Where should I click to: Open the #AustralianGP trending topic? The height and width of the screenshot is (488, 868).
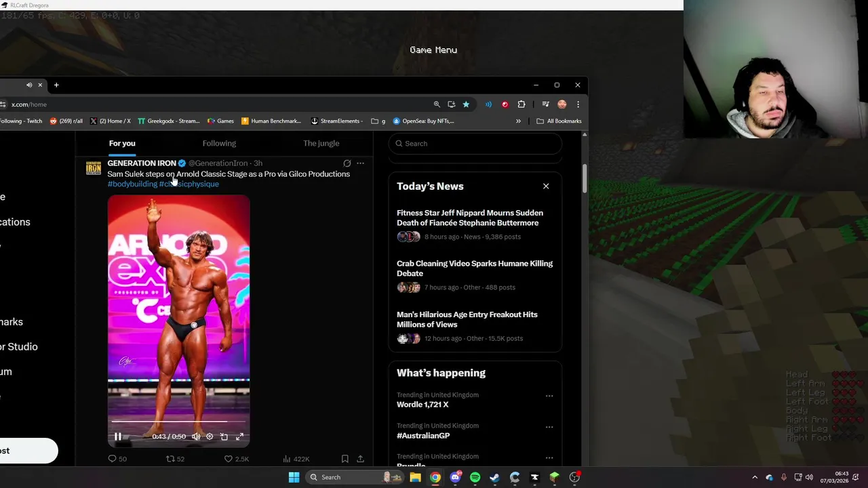click(423, 436)
